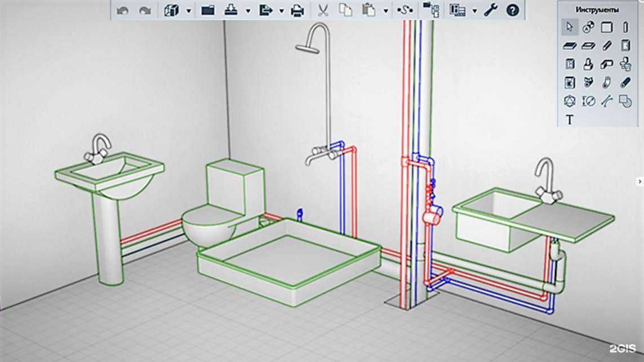This screenshot has height=362, width=644.
Task: Pick the pipe tool in Инструменты
Action: (625, 83)
